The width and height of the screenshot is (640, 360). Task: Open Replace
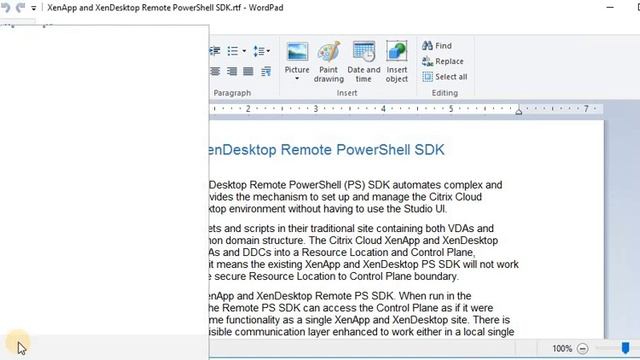point(443,61)
